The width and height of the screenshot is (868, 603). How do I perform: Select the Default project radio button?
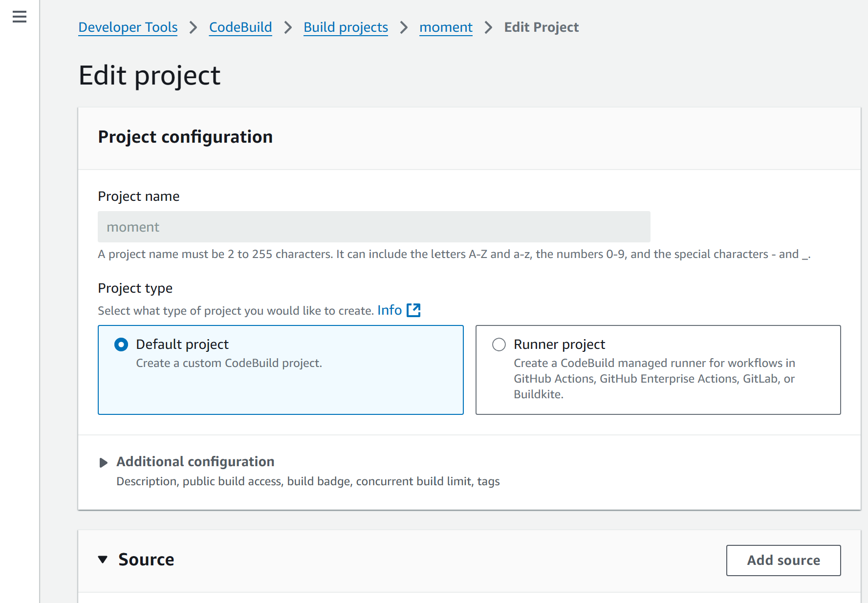click(x=121, y=345)
